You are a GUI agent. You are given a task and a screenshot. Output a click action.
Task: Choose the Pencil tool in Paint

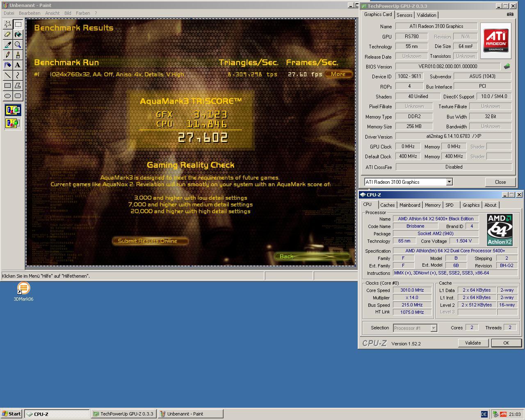click(x=8, y=55)
